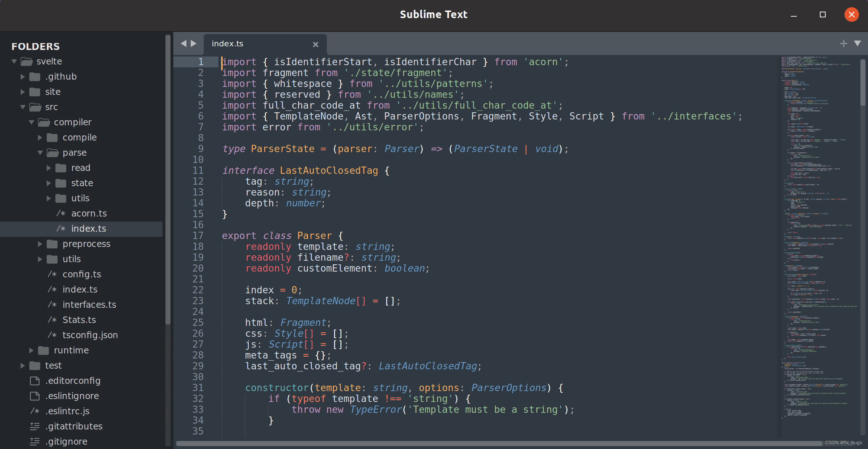Click the .gitattributes file icon
The height and width of the screenshot is (449, 868).
[x=35, y=427]
